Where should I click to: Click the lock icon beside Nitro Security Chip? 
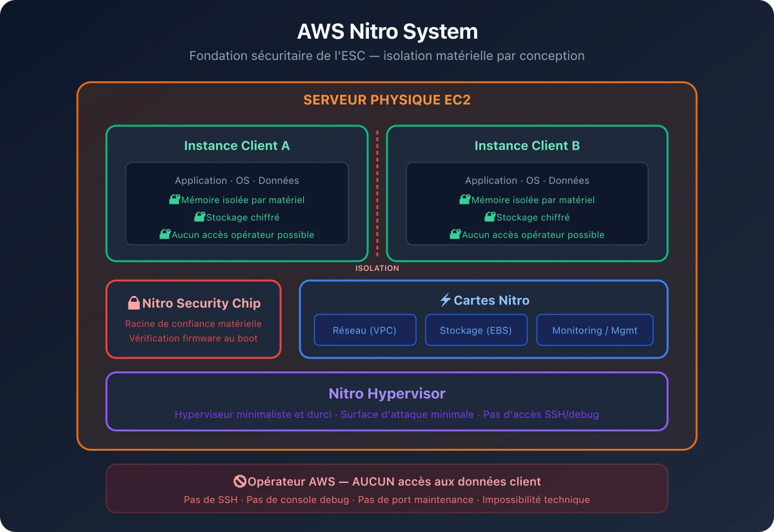pyautogui.click(x=134, y=302)
